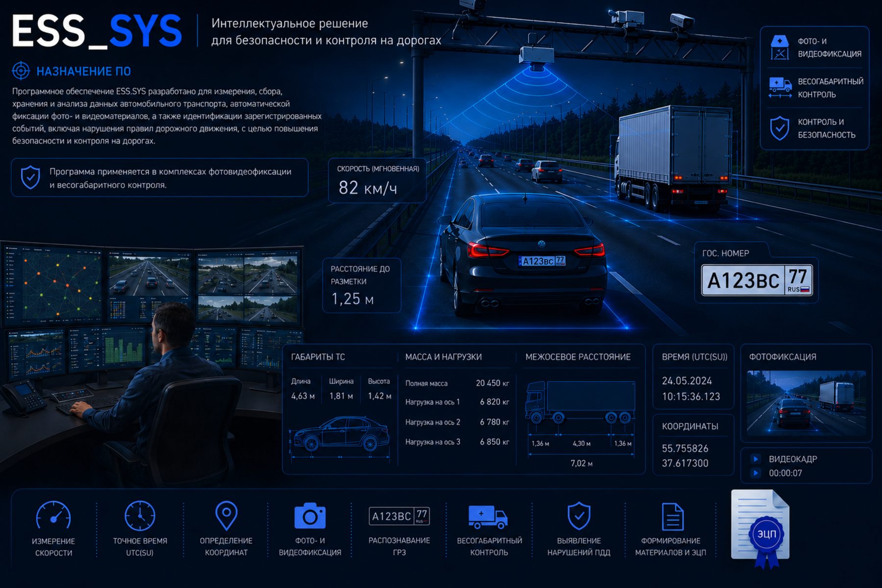Click the truck icon beside top-right ВЕСОГАБАРИТНЫЙ КОНТРОЛЬ
The width and height of the screenshot is (882, 588).
click(780, 87)
